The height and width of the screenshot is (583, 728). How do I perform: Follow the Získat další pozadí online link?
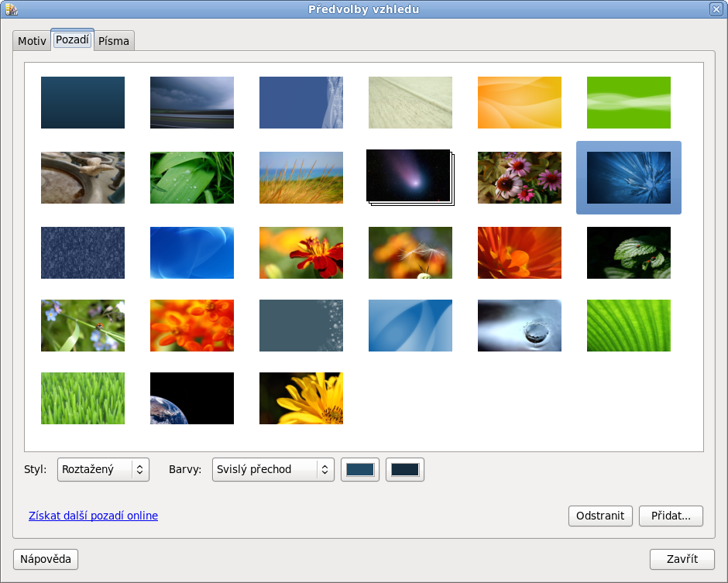(93, 516)
